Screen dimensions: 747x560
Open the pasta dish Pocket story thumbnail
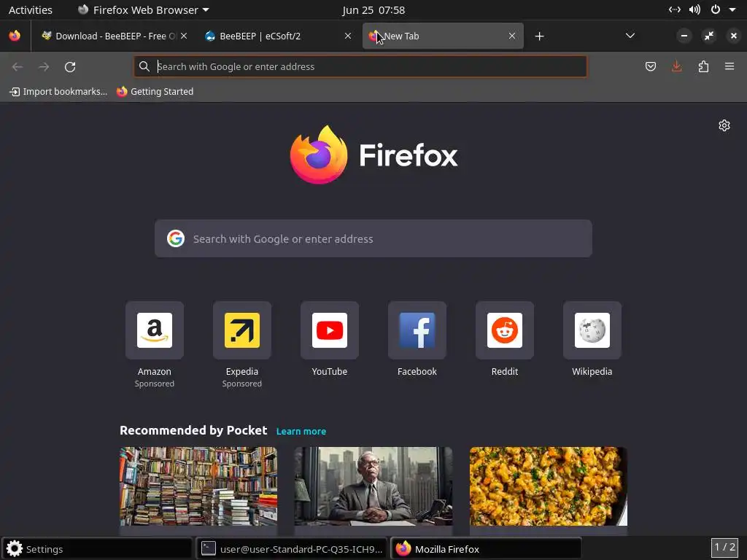pos(549,486)
